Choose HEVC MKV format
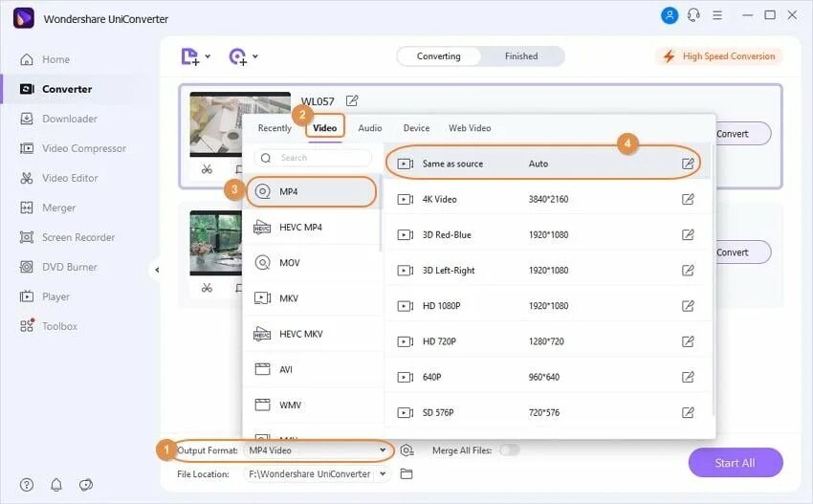 pos(312,334)
